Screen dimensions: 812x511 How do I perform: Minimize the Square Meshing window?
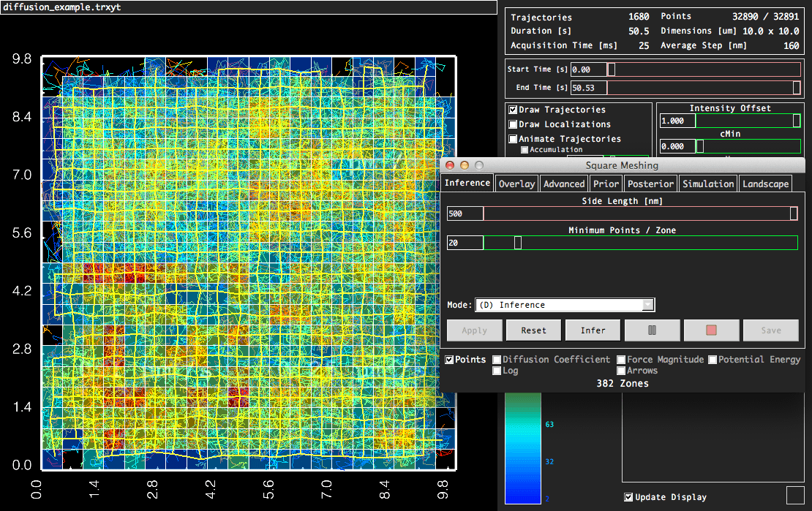pyautogui.click(x=465, y=165)
